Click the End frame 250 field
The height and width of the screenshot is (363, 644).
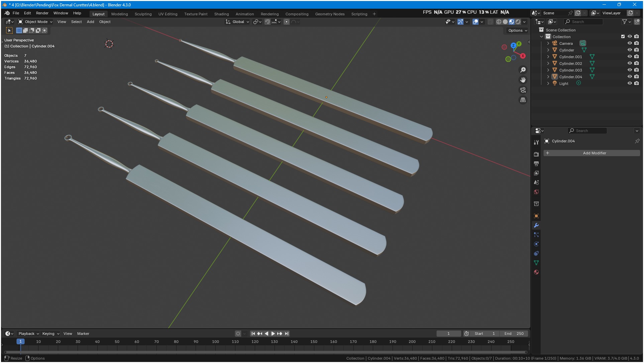pos(514,334)
